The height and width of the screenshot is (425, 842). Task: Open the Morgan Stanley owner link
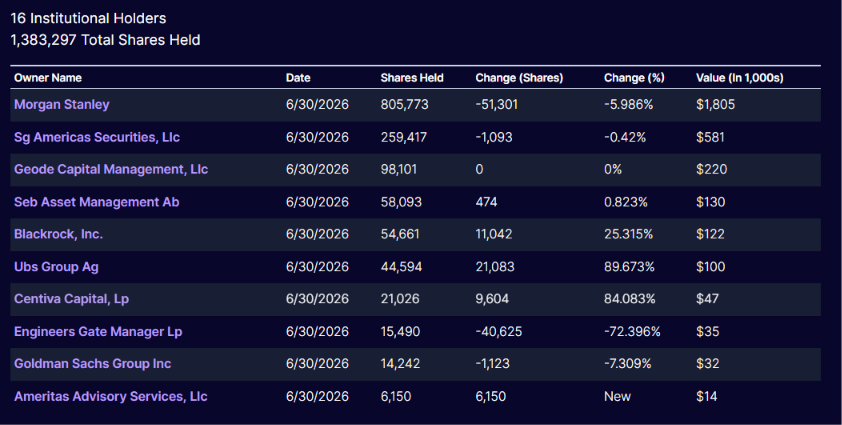[62, 105]
